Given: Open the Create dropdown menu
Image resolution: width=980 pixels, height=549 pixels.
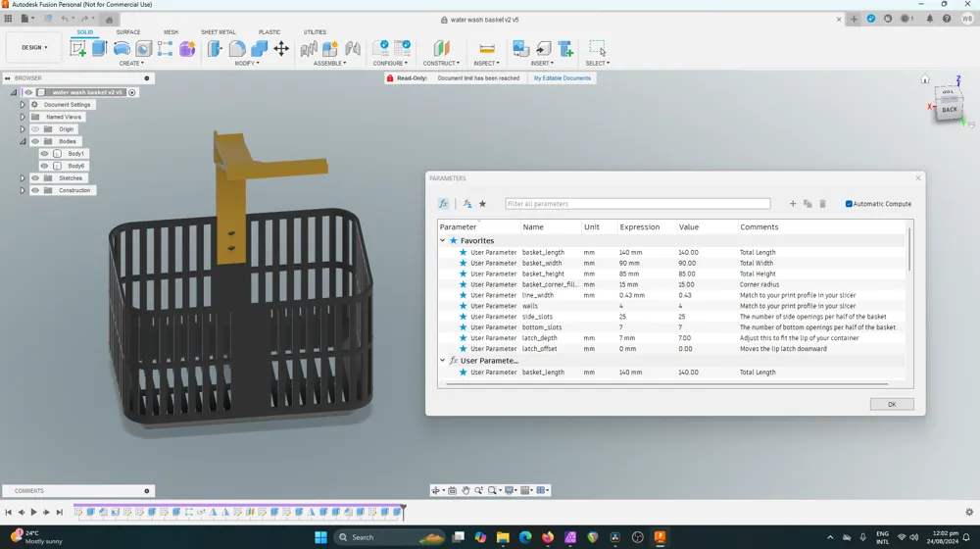Looking at the screenshot, I should pyautogui.click(x=131, y=63).
